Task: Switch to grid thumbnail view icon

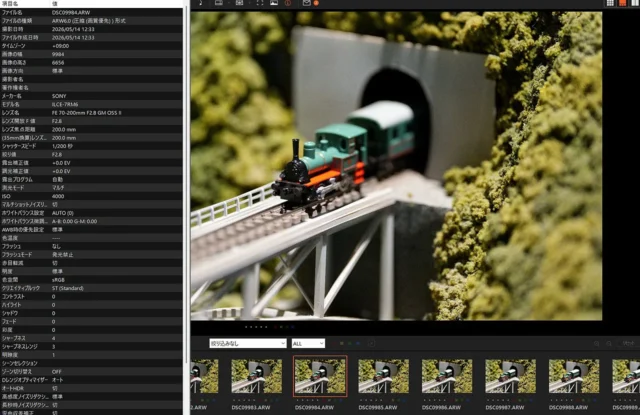Action: coord(610,3)
